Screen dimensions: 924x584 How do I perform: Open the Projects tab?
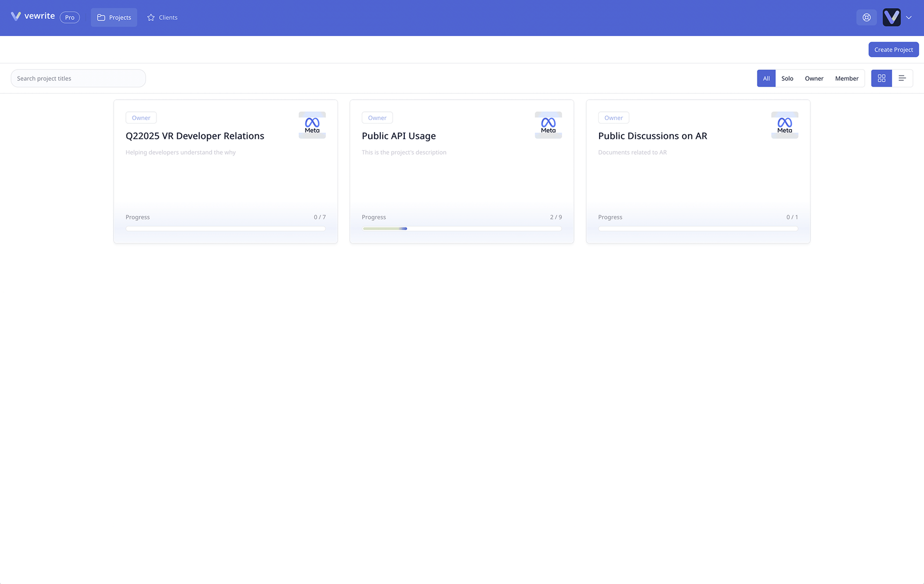[114, 17]
